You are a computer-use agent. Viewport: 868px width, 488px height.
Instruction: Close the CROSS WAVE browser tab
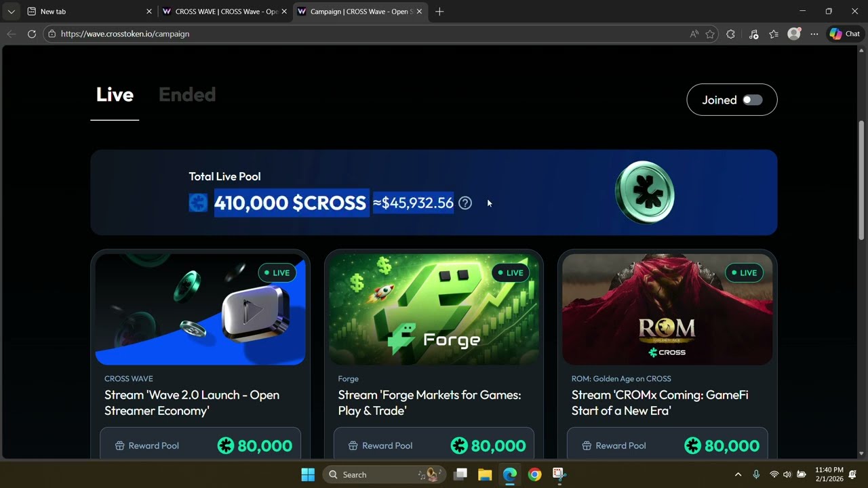pyautogui.click(x=284, y=12)
